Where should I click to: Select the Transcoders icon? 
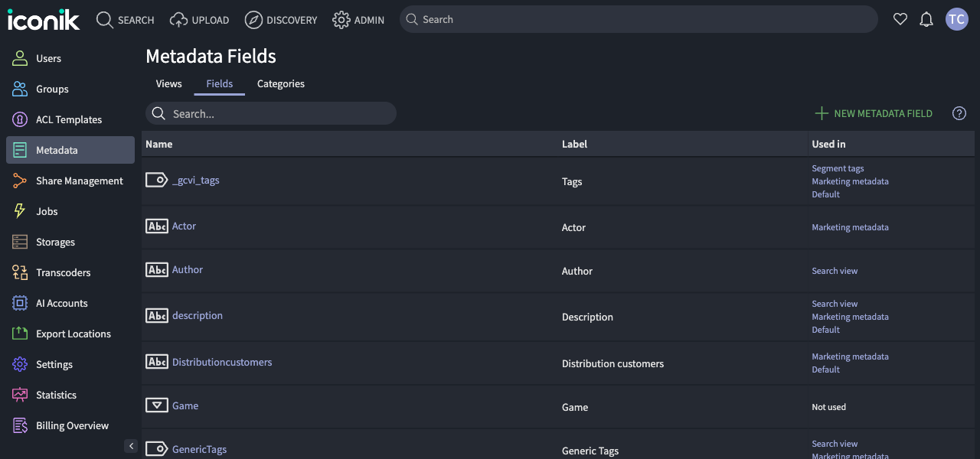[x=19, y=272]
